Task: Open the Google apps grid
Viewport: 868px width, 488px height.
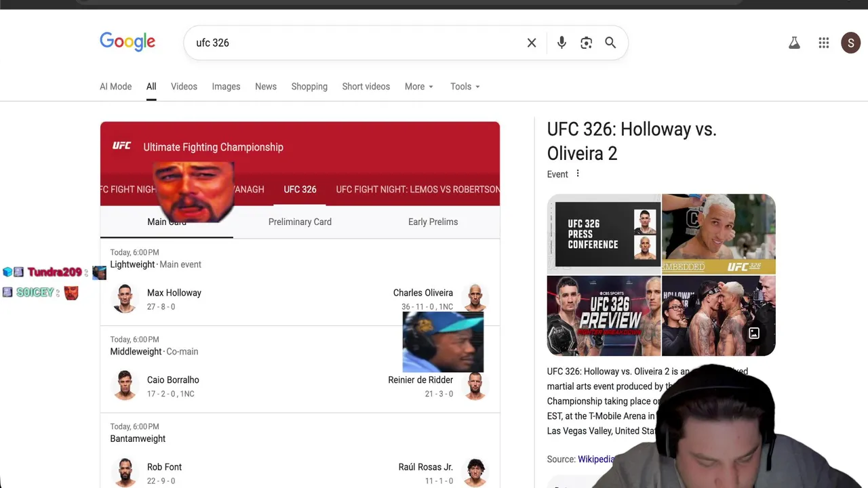Action: pos(824,43)
